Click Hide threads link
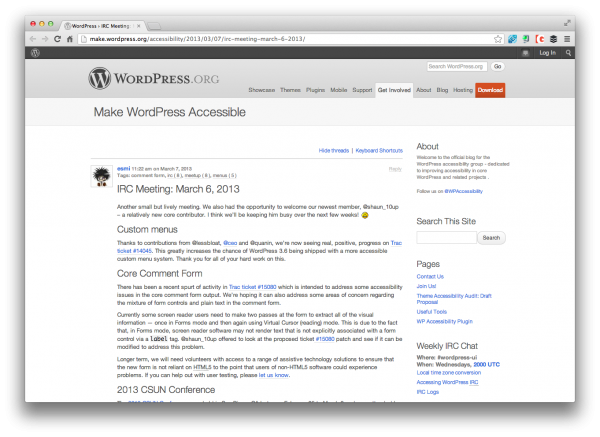 334,151
